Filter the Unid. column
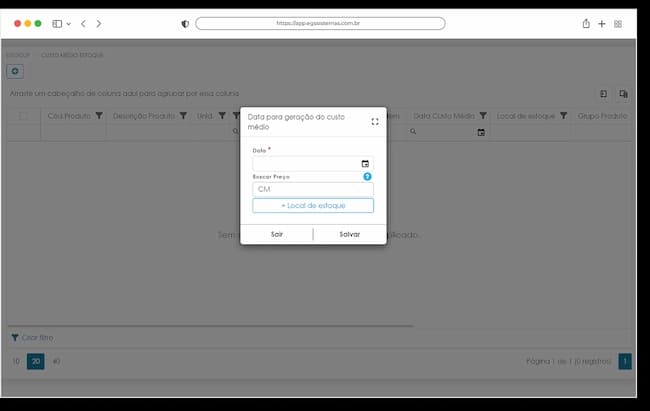The image size is (650, 411). coord(222,116)
